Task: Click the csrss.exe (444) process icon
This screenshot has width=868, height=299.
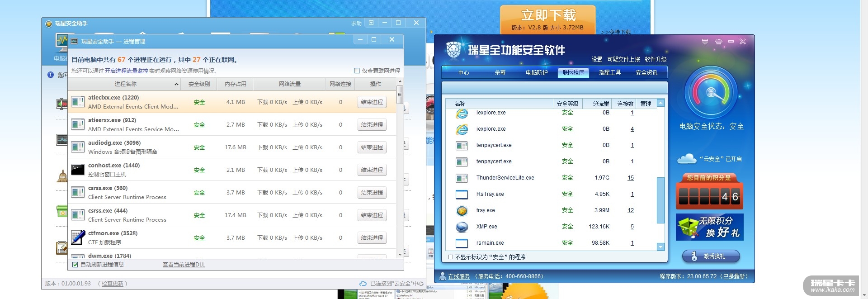Action: (78, 215)
